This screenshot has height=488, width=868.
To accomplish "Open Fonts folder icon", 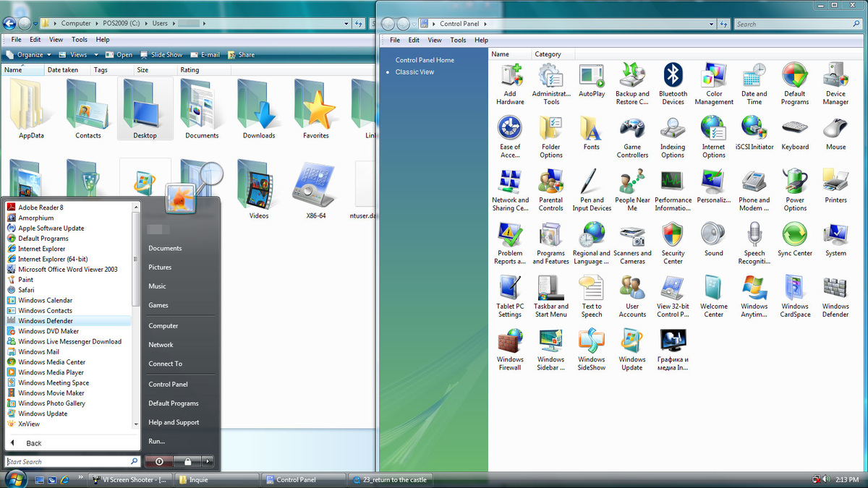I will click(592, 134).
